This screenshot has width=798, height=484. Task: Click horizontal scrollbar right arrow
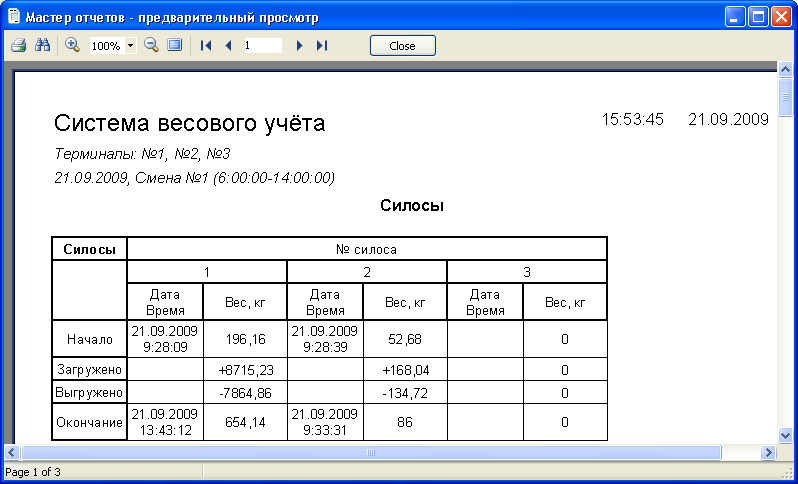770,452
